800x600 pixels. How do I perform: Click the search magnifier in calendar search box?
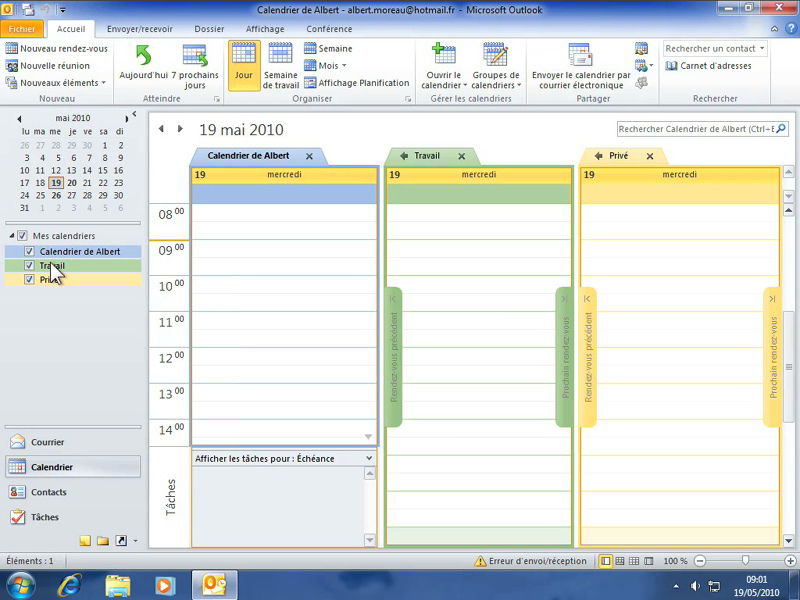pos(781,129)
